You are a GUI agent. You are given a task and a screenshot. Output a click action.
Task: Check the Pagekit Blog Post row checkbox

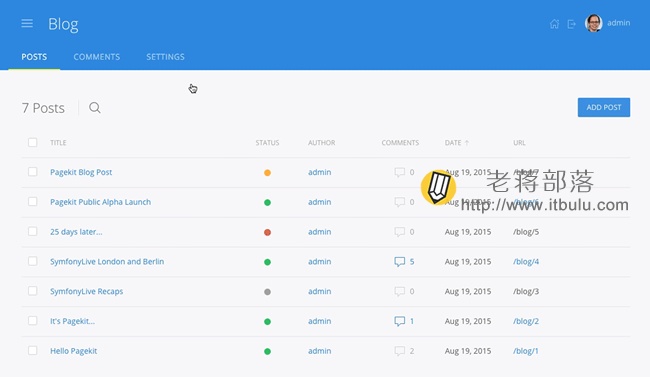click(x=32, y=172)
